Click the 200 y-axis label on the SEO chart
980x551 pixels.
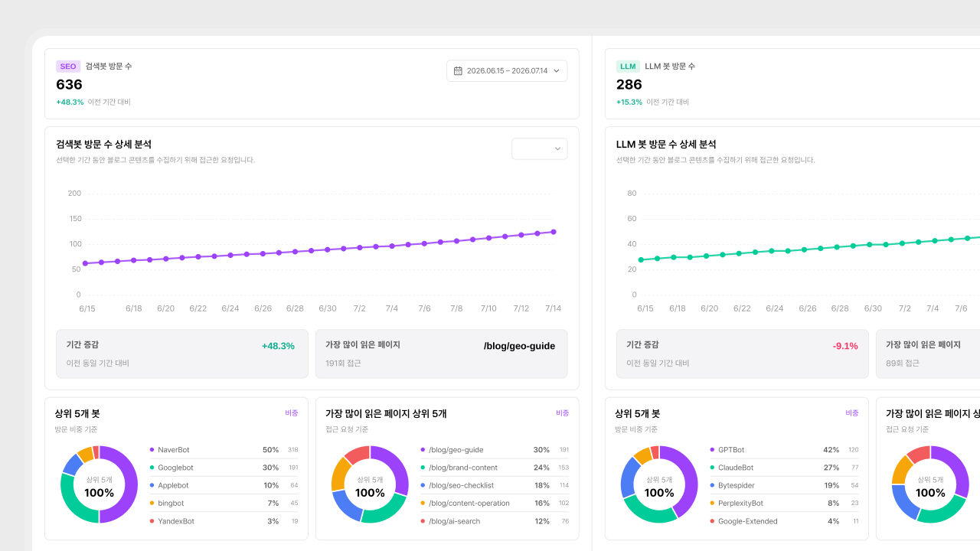(74, 193)
